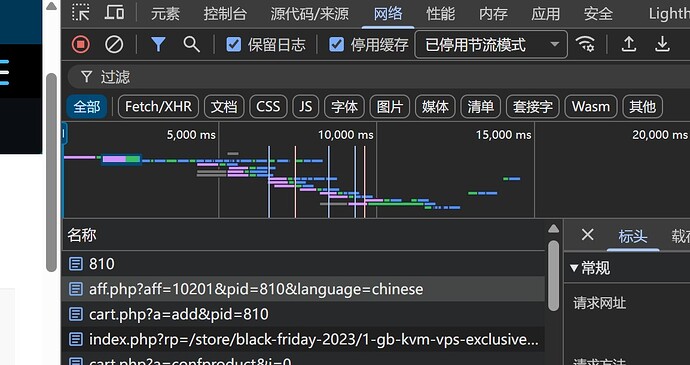Uncheck the 保留日志 checkbox
This screenshot has width=690, height=365.
click(234, 44)
